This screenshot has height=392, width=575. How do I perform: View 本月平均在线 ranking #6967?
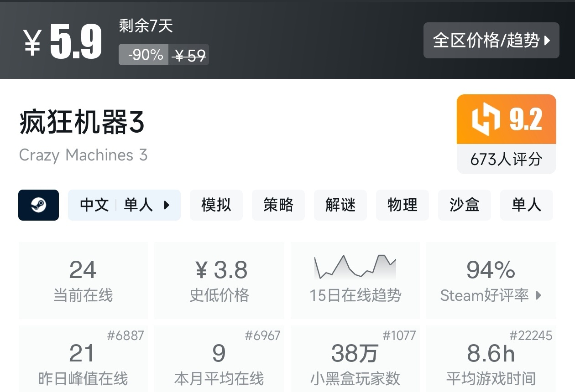coord(262,336)
